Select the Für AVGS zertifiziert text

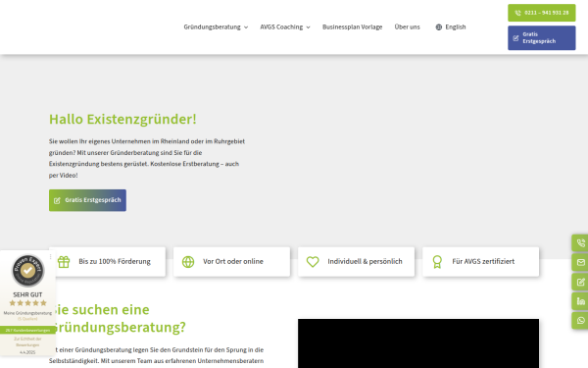point(483,261)
